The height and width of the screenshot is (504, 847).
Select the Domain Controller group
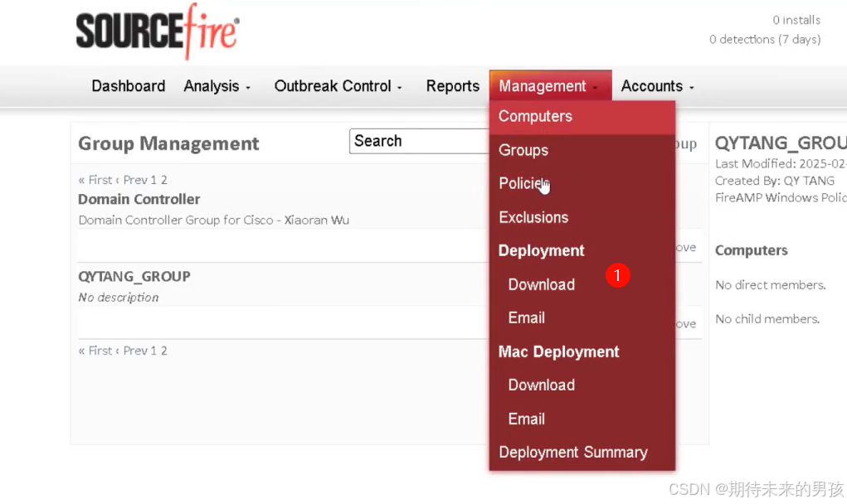point(139,199)
